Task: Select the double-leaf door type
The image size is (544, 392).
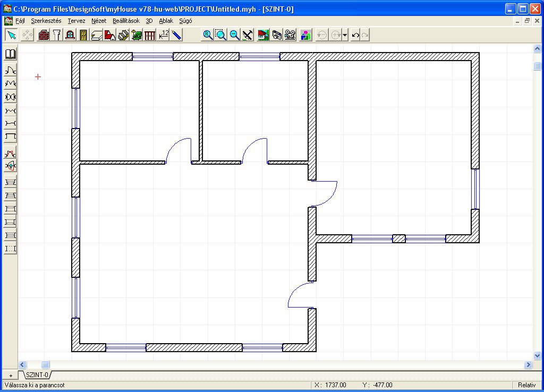Action: pos(11,83)
